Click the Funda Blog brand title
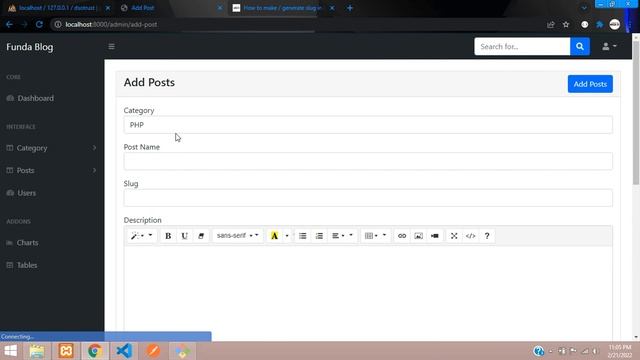Viewport: 640px width, 360px height. [29, 47]
